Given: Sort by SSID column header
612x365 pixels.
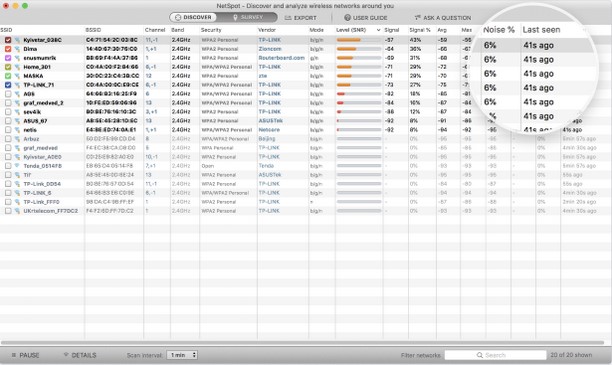Looking at the screenshot, I should point(6,30).
